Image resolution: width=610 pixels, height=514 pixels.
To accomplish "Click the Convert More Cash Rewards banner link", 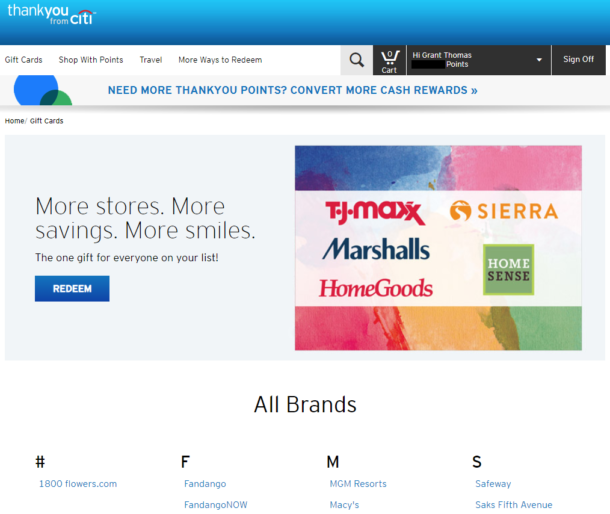I will [x=293, y=90].
